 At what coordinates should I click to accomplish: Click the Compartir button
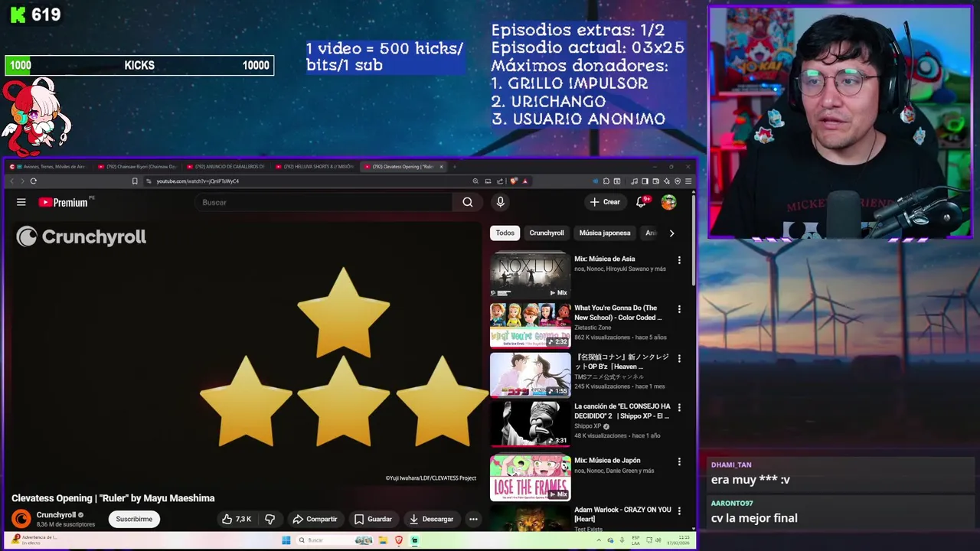click(315, 519)
